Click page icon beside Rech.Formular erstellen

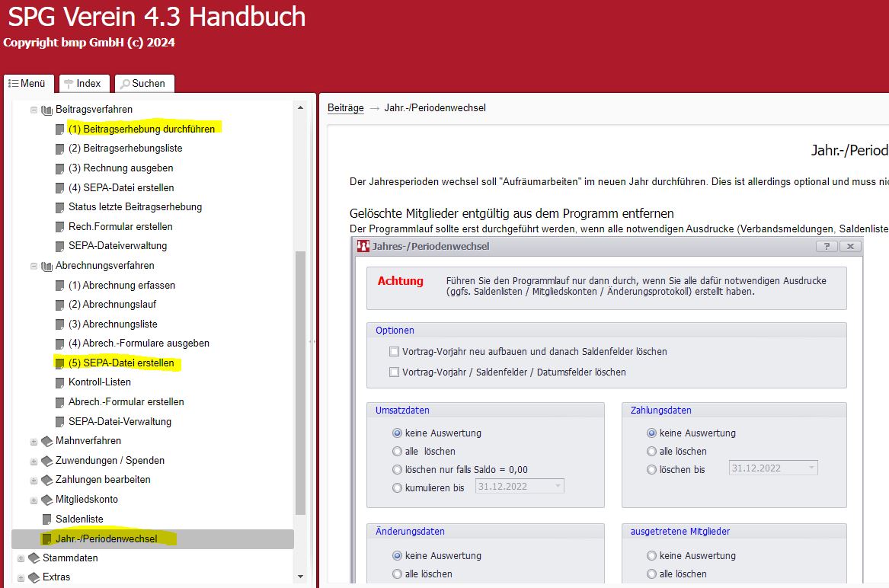pos(59,227)
